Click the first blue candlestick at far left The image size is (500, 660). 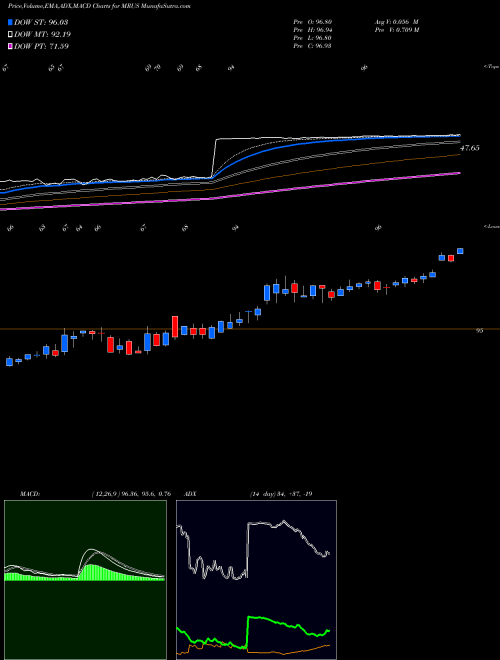[9, 362]
